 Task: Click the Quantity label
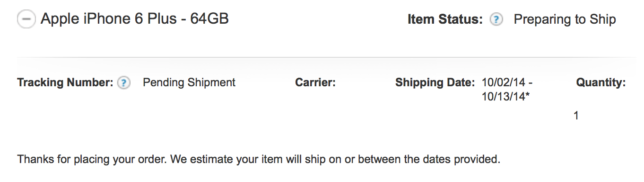click(x=601, y=82)
